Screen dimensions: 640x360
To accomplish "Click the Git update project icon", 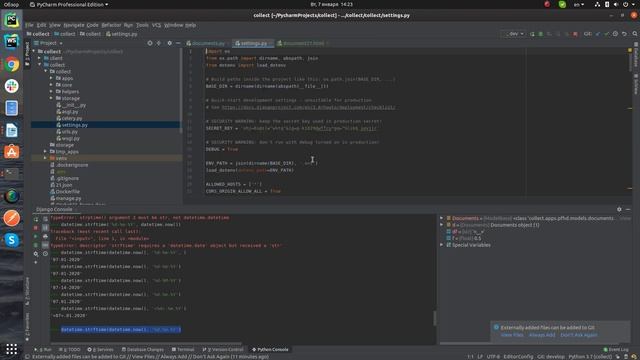I will click(x=598, y=34).
